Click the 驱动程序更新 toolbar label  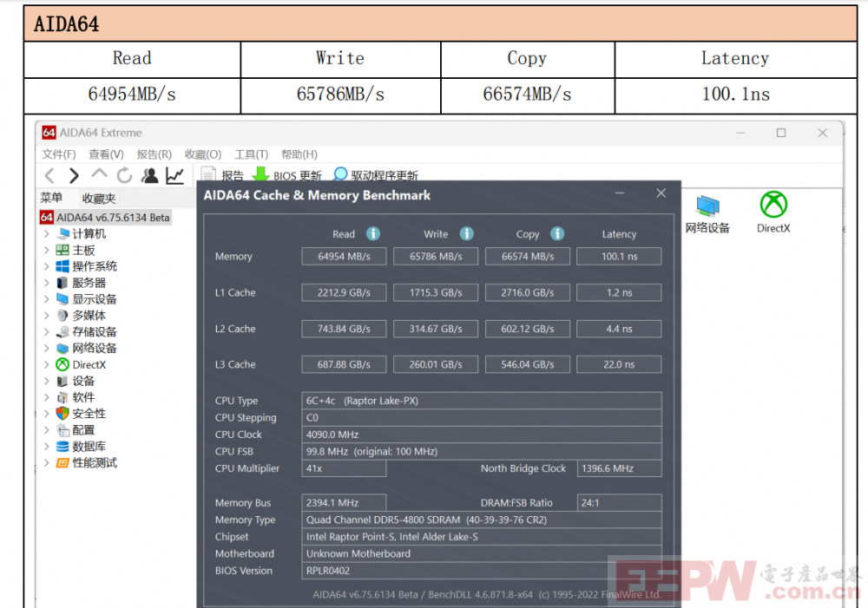point(385,175)
